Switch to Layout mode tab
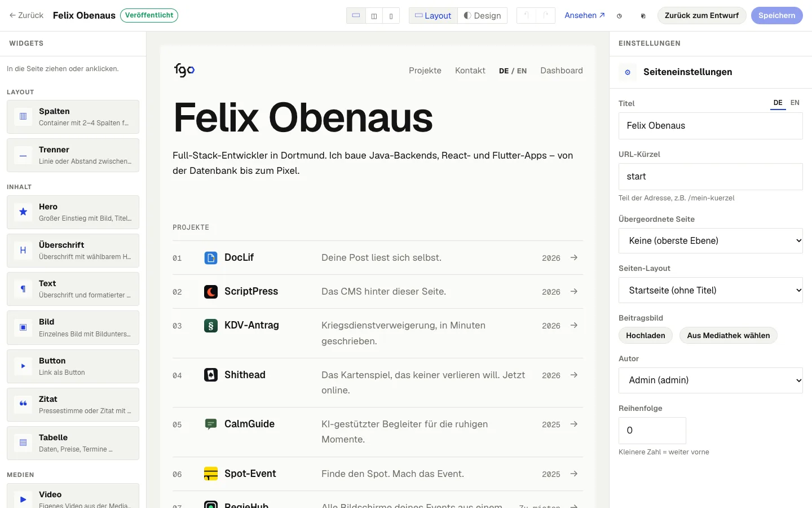812x508 pixels. click(433, 16)
